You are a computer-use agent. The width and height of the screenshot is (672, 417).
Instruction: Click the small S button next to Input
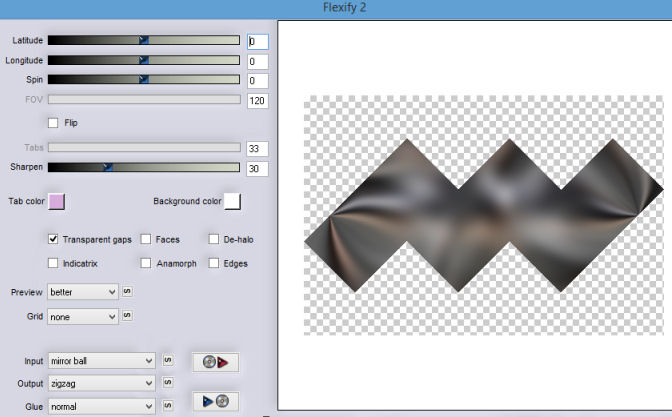tap(168, 360)
